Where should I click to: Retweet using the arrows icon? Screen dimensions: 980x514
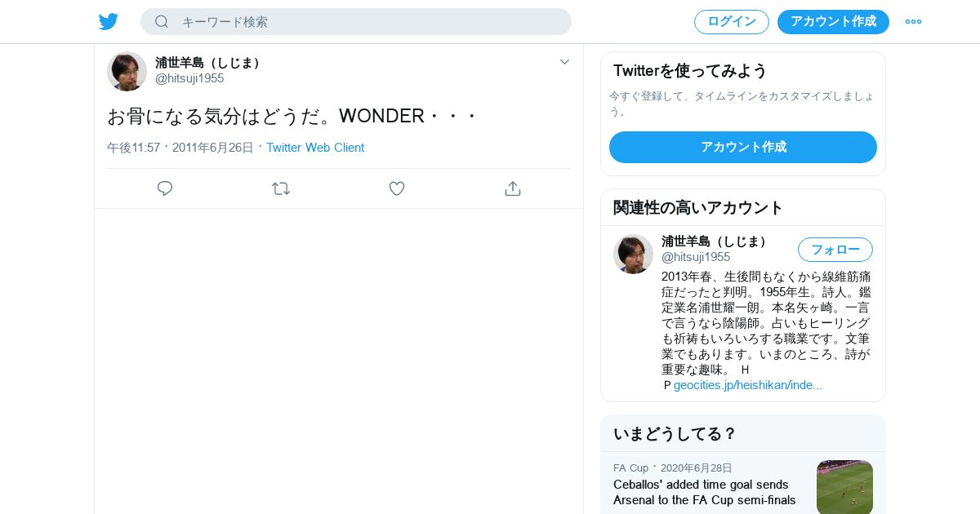tap(281, 188)
